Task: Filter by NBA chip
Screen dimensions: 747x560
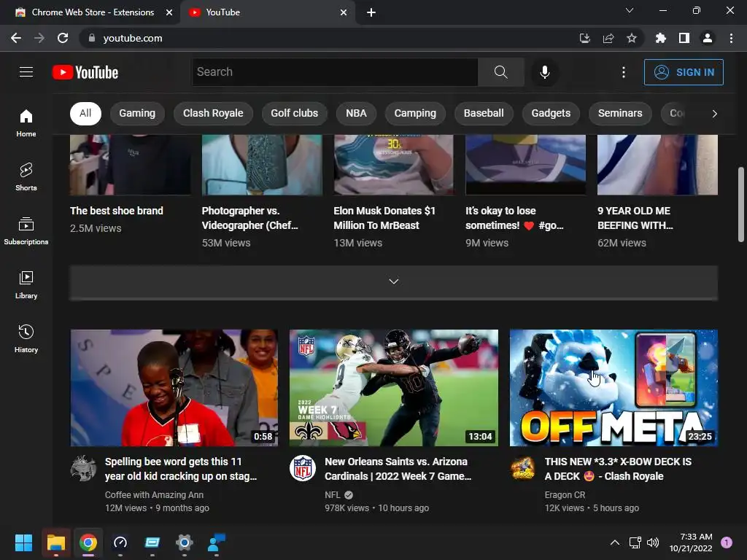Action: point(356,113)
